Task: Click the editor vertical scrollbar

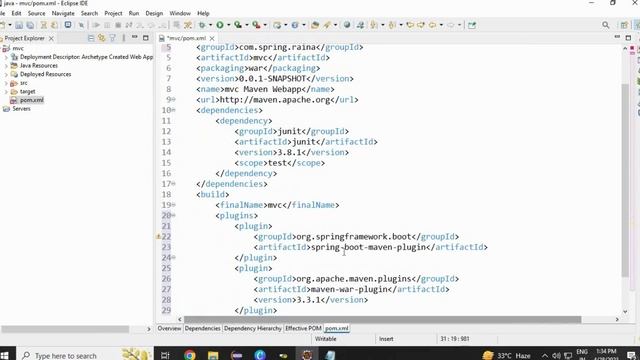Action: (x=625, y=180)
